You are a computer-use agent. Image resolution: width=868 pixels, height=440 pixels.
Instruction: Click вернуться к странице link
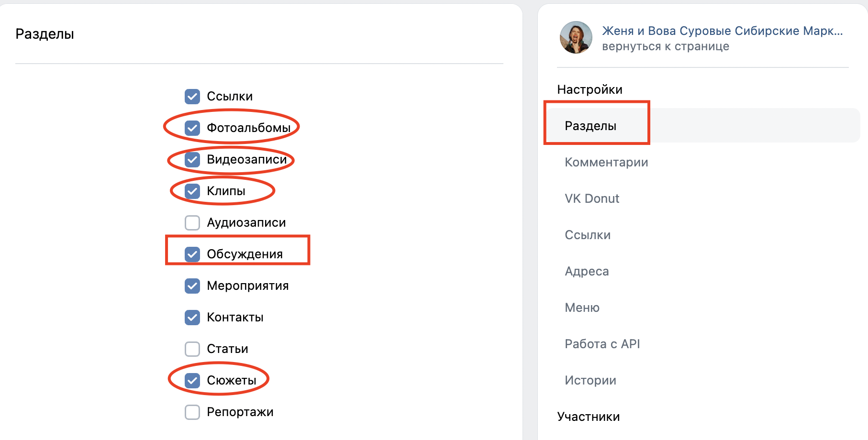coord(666,46)
